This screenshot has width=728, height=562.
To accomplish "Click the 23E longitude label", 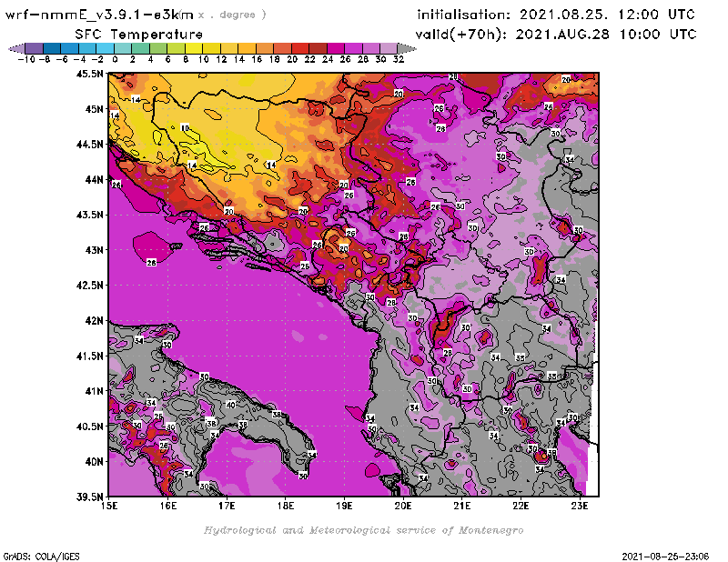I will pyautogui.click(x=580, y=506).
